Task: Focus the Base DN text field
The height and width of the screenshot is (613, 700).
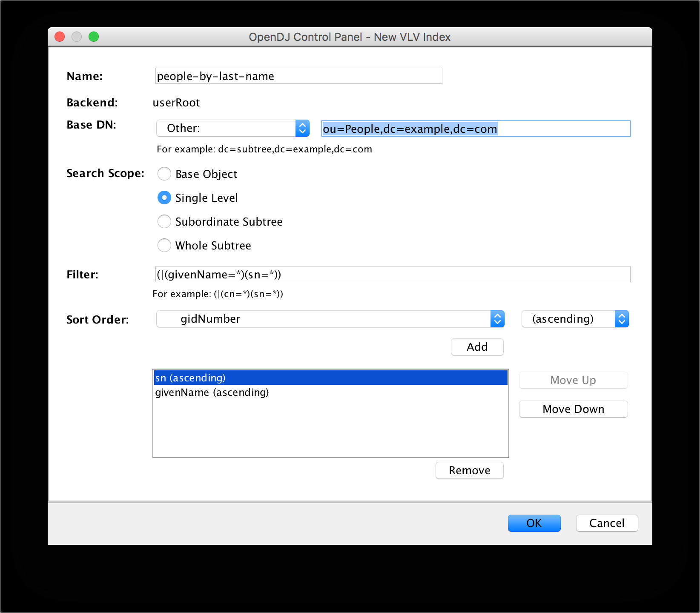Action: tap(475, 129)
